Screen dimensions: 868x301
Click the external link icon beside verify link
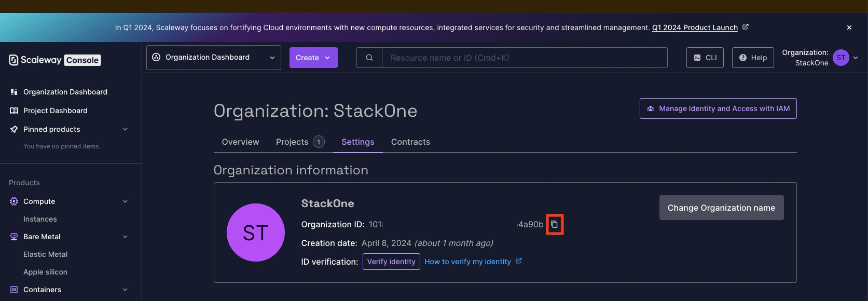[518, 261]
